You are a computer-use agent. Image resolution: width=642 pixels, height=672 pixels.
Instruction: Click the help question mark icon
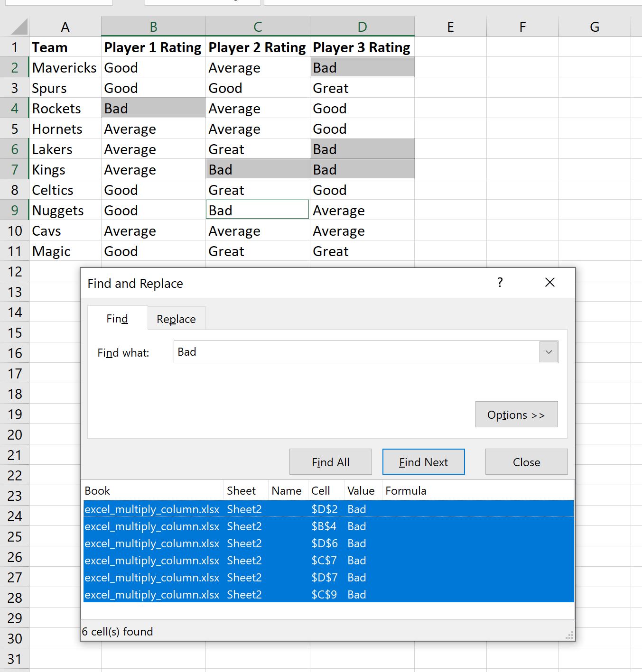(x=500, y=283)
